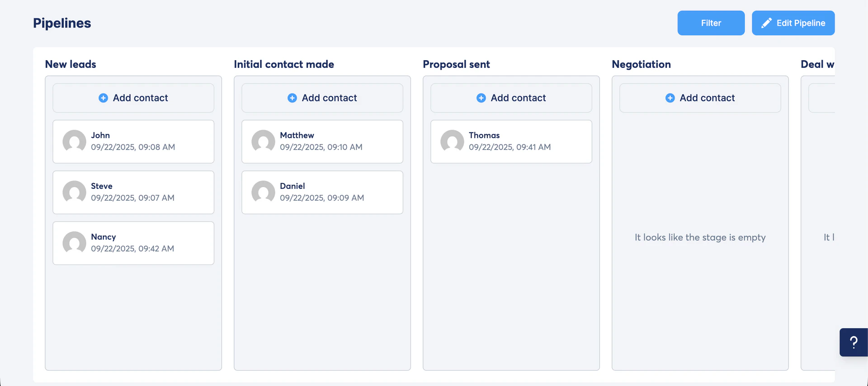Open the help question mark panel

coord(854,342)
